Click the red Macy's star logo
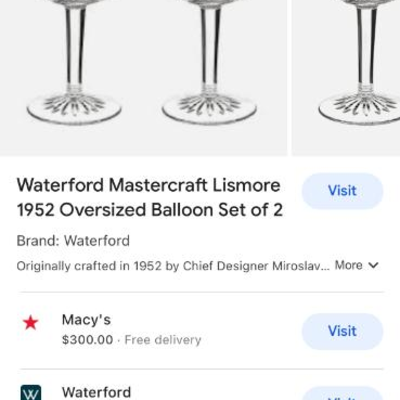This screenshot has height=400, width=400. [31, 323]
